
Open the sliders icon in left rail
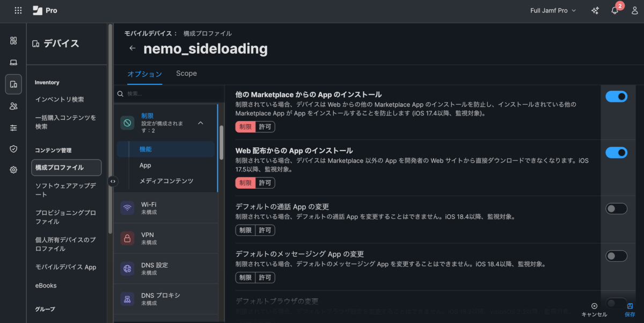pos(13,127)
